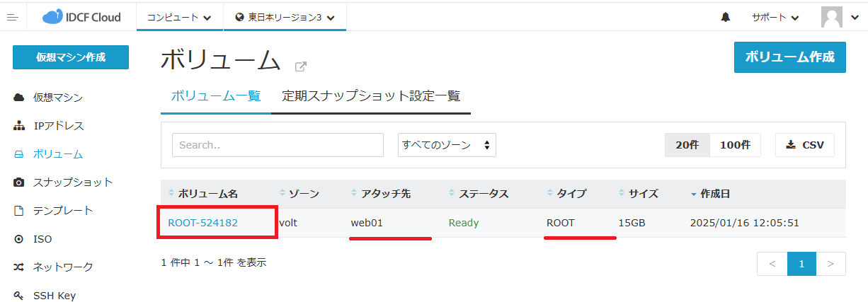
Task: Click the hamburger menu icon
Action: (12, 17)
